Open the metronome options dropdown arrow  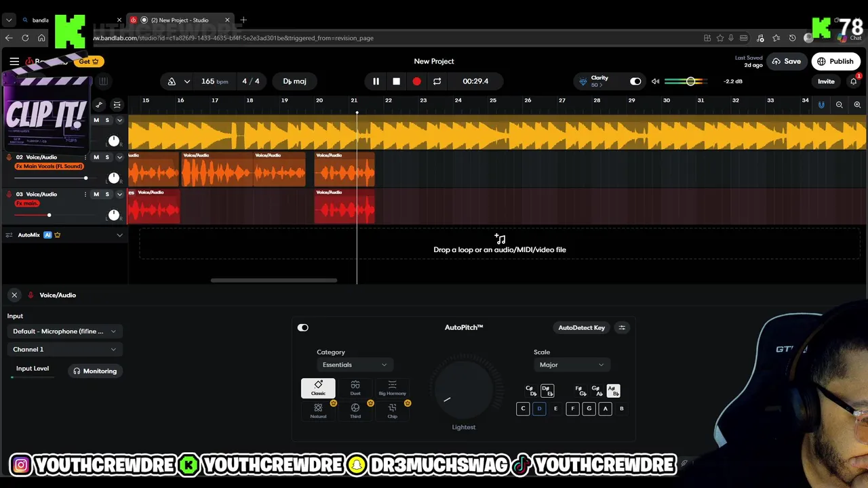click(186, 81)
